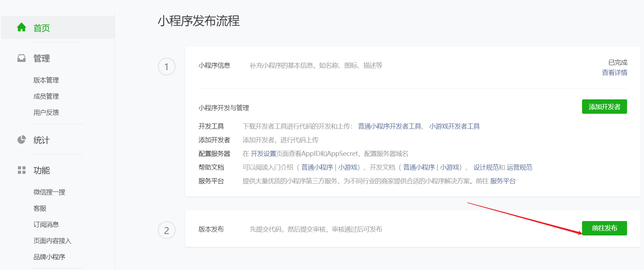Click the 添加开发者 row label

pyautogui.click(x=214, y=140)
